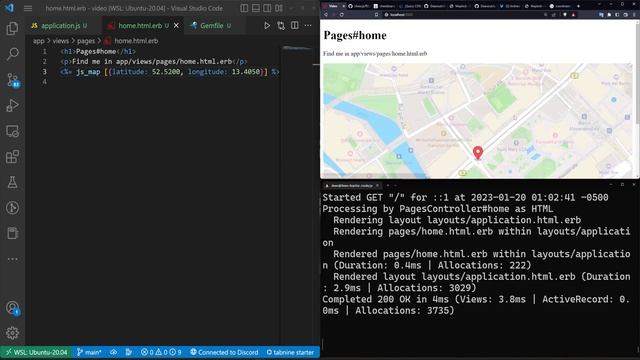Screen dimensions: 640x360
Task: Click the red map marker pin
Action: click(x=478, y=153)
